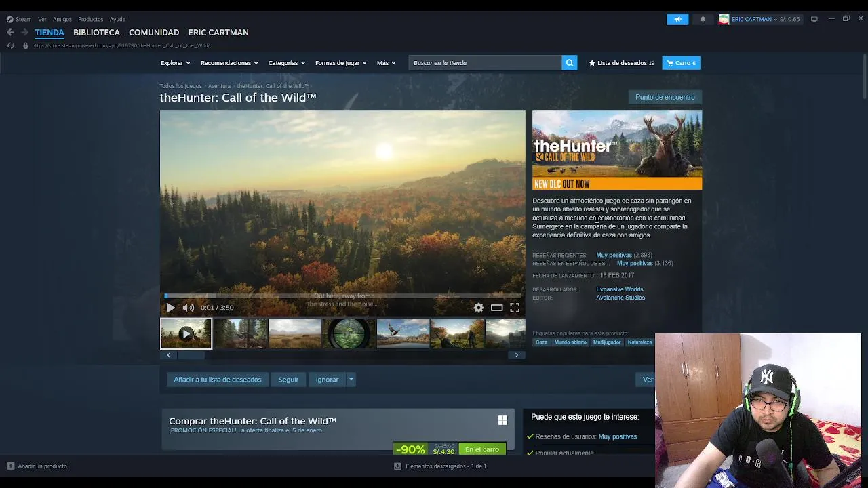
Task: Open the Expansive Worlds developer link
Action: click(620, 289)
